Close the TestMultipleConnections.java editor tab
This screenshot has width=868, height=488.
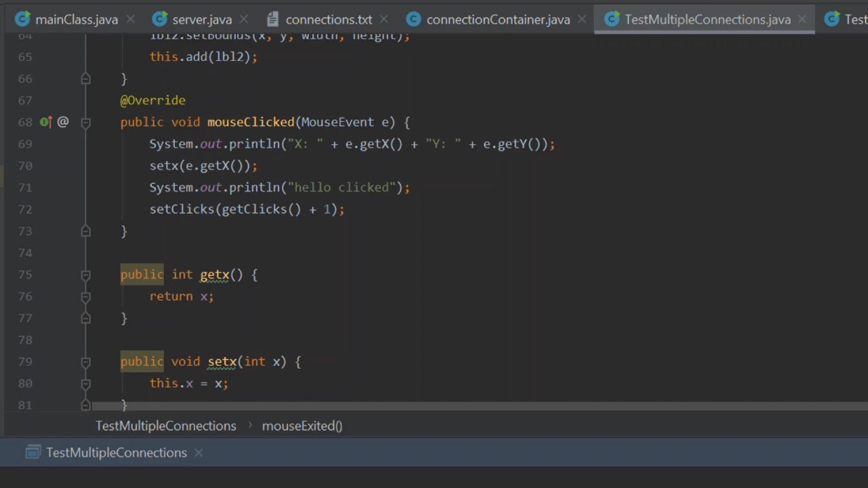click(x=804, y=20)
